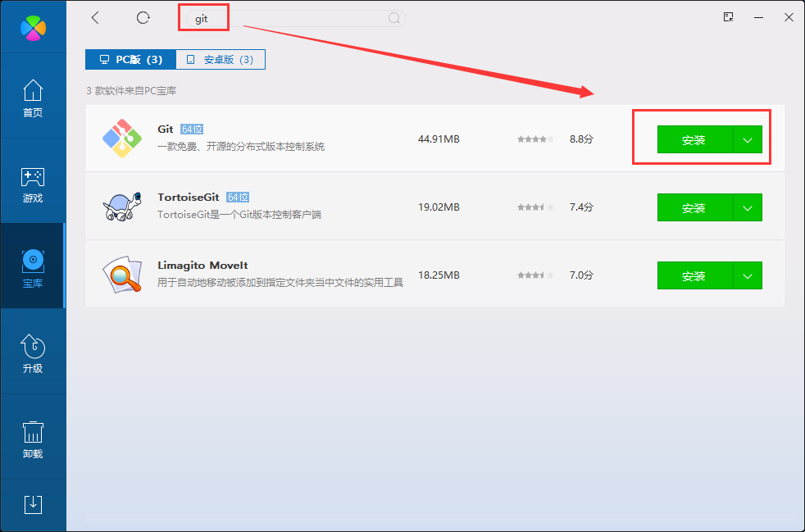Click the Limagito MoveIt star rating
805x532 pixels.
pyautogui.click(x=535, y=275)
